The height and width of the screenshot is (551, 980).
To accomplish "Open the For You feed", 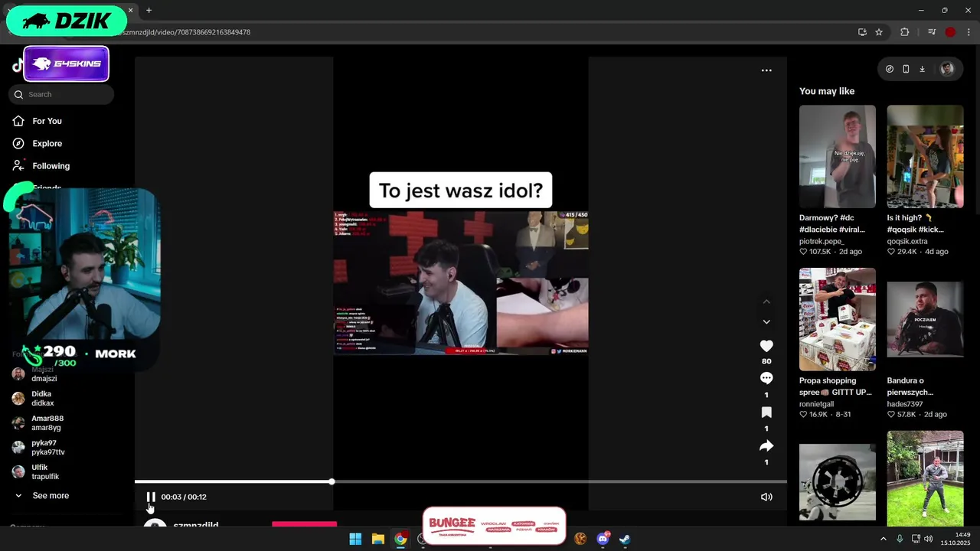I will (47, 121).
